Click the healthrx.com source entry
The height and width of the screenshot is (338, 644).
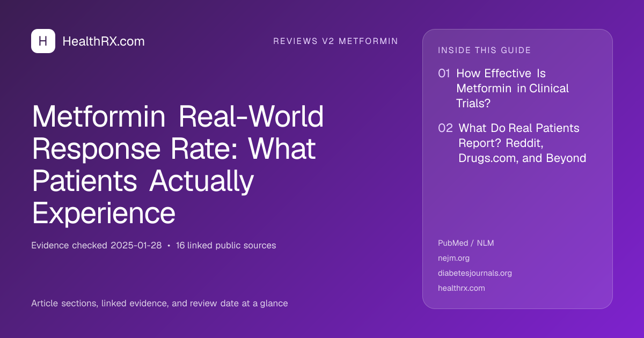(x=462, y=288)
